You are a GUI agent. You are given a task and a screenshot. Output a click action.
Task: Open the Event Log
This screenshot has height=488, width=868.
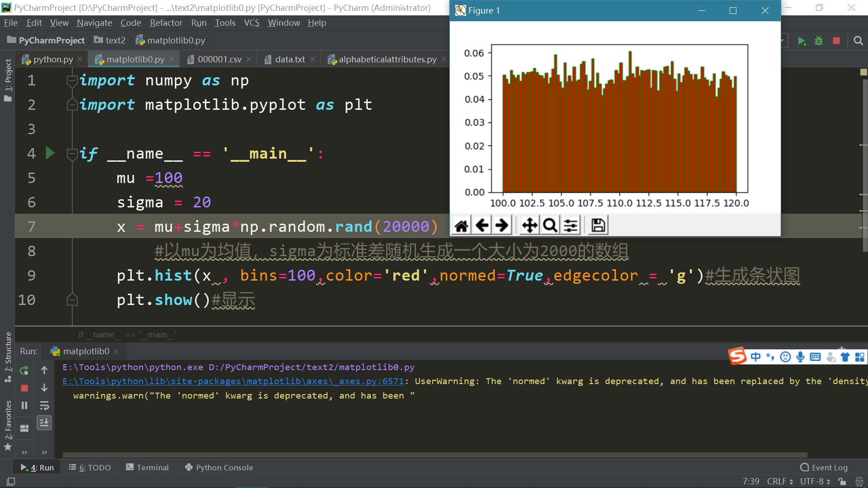[824, 467]
